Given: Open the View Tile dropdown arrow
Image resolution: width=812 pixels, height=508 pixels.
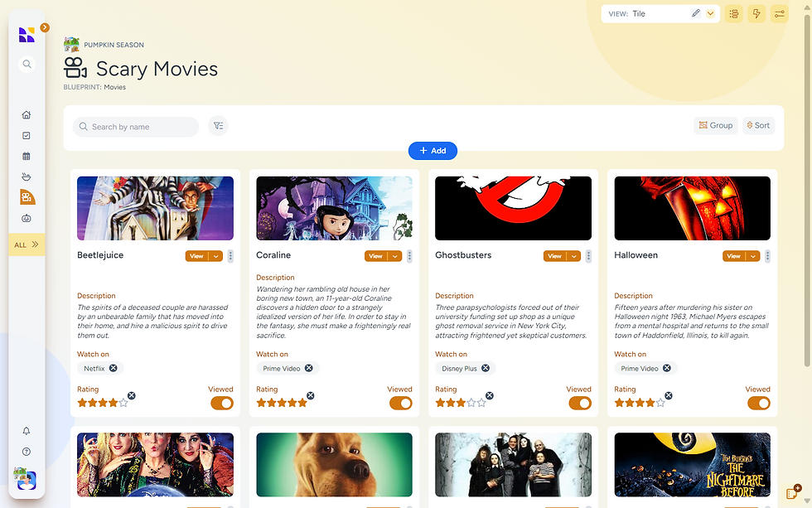Looking at the screenshot, I should (711, 13).
